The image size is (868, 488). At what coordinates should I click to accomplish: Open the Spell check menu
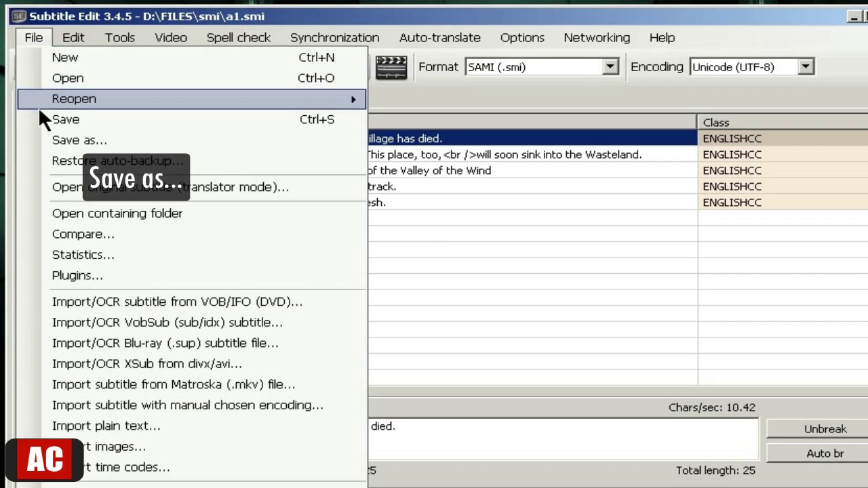point(239,37)
